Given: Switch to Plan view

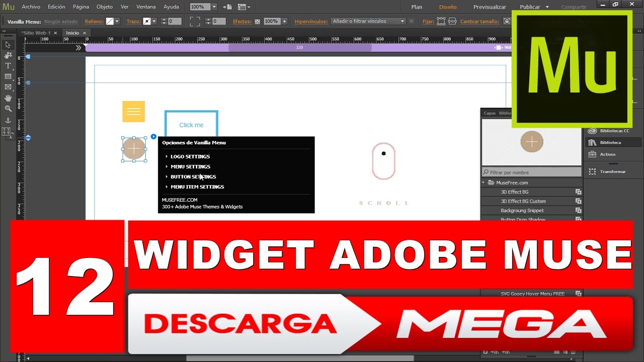Looking at the screenshot, I should (x=417, y=7).
